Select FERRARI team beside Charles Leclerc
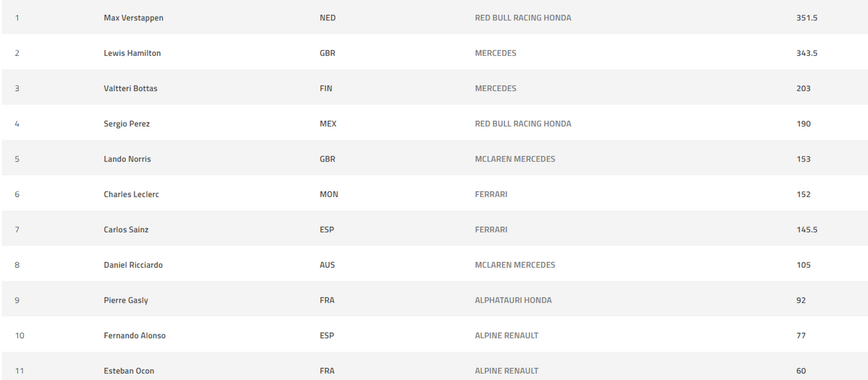 point(491,194)
